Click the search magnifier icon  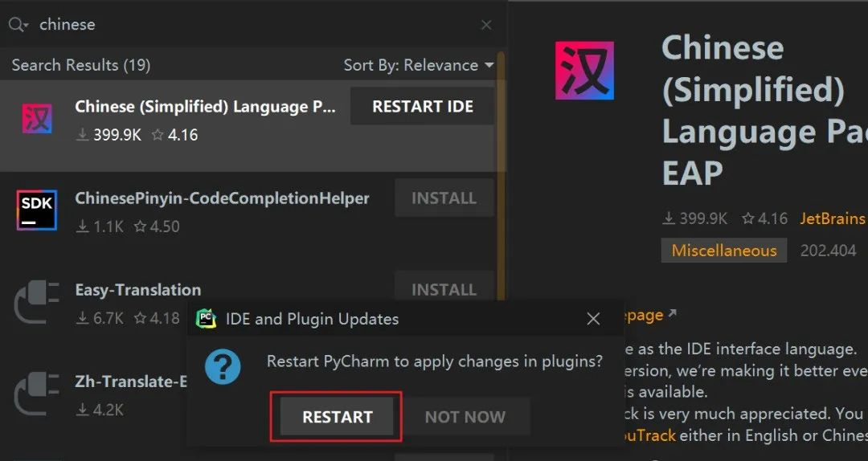click(x=18, y=25)
